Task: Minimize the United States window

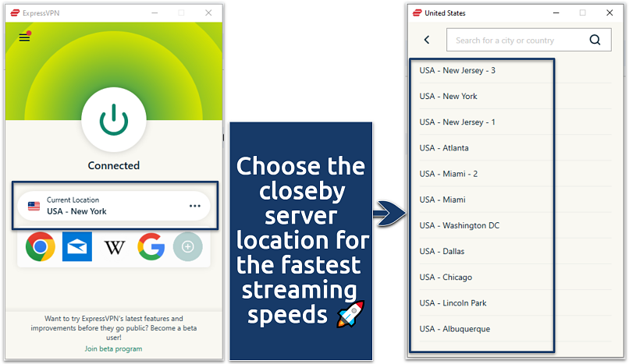Action: point(556,12)
